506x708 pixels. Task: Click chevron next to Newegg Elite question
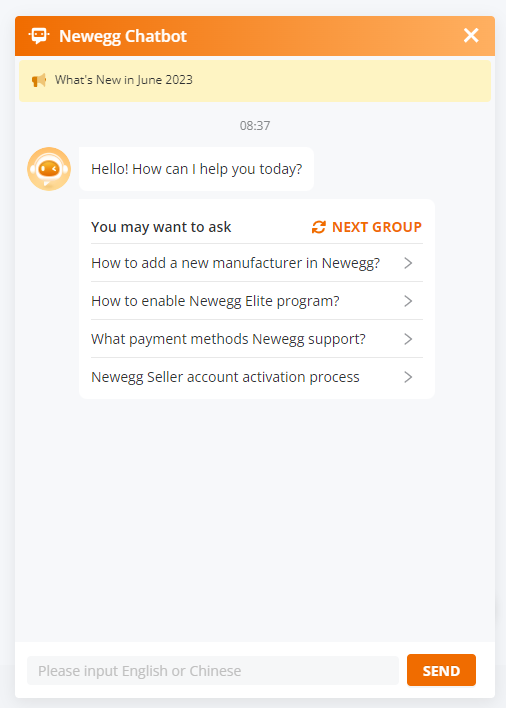408,301
